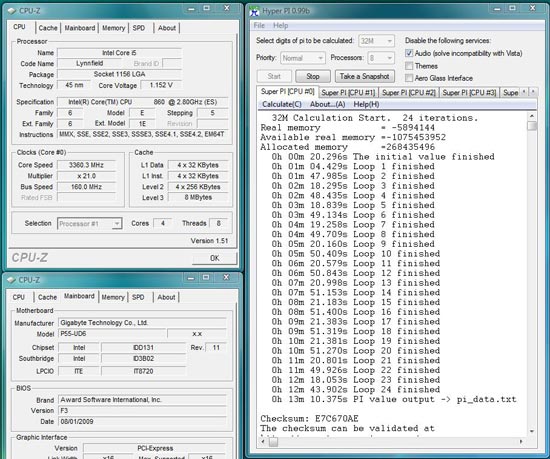The width and height of the screenshot is (550, 459).
Task: Click the vertical scrollbar thumb of log
Action: coord(532,126)
